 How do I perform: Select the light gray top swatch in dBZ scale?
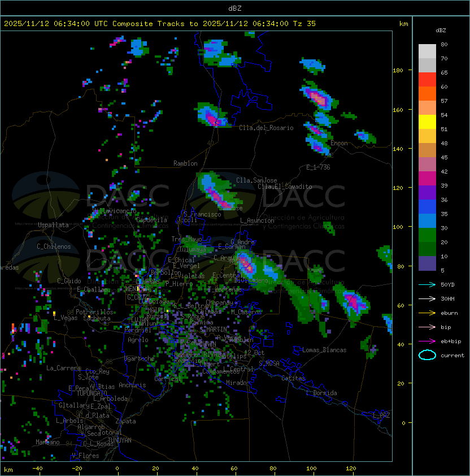[x=427, y=51]
